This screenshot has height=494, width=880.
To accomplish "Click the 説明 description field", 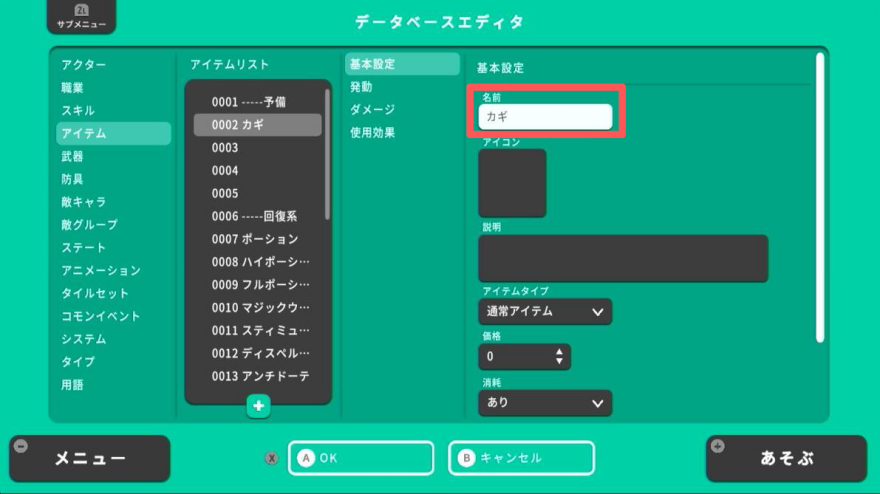I will (x=623, y=258).
